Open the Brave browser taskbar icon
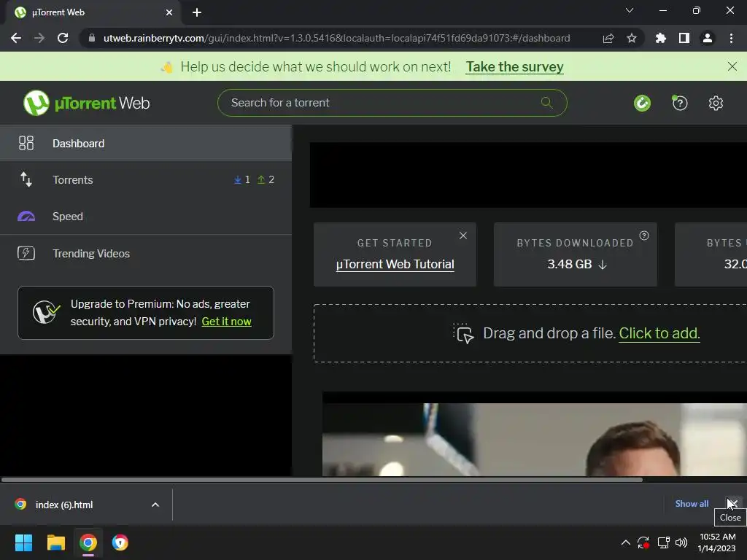This screenshot has height=560, width=747. click(x=120, y=542)
